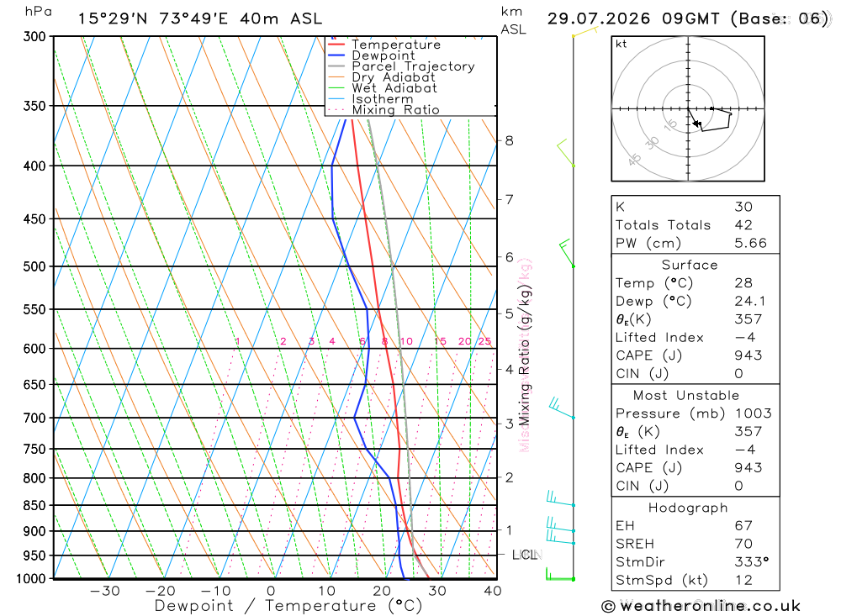Click the Surface Temp value 28
Screen dimensions: 841x616
pos(743,283)
